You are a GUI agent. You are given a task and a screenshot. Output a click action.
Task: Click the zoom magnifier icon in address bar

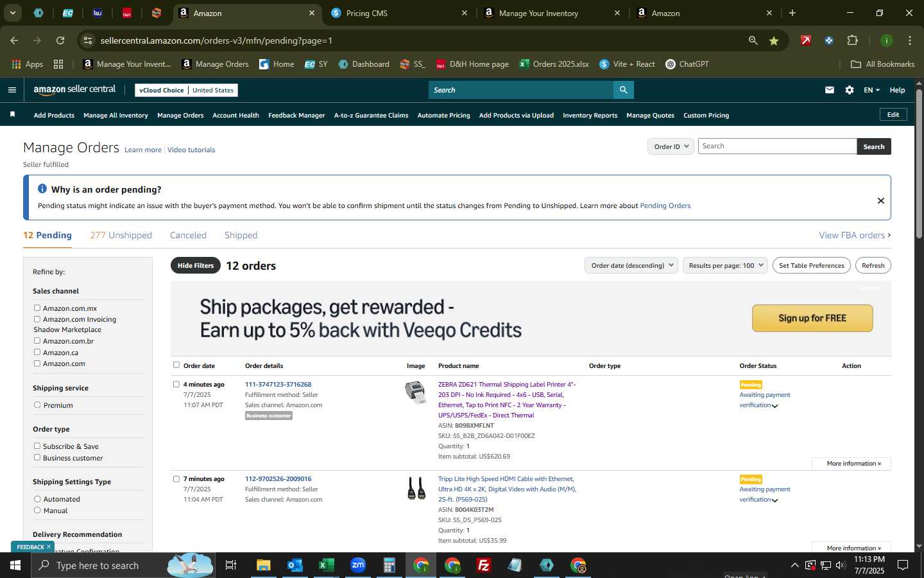click(753, 40)
